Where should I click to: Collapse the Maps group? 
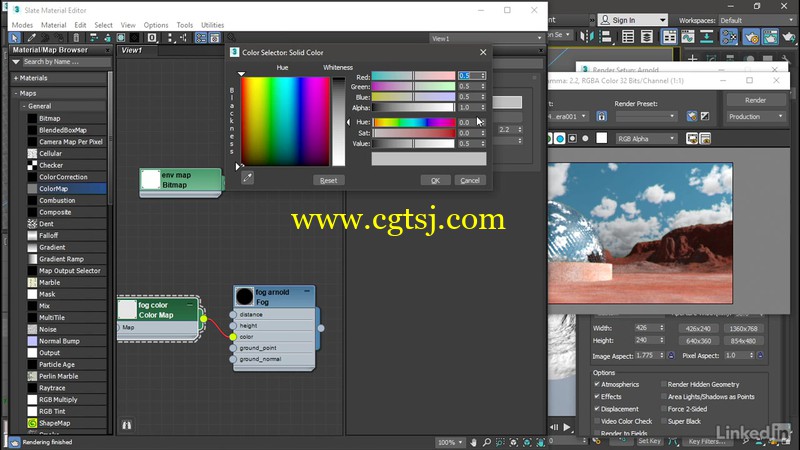coord(16,93)
